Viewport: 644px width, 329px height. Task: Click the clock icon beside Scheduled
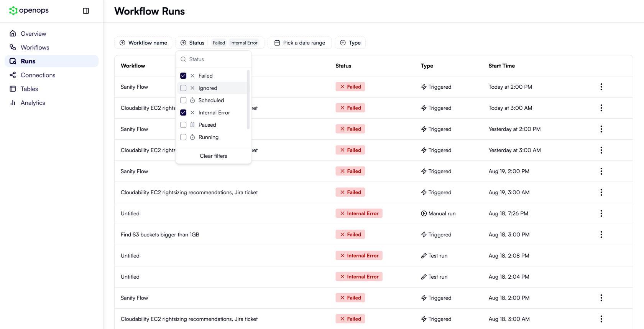(192, 100)
